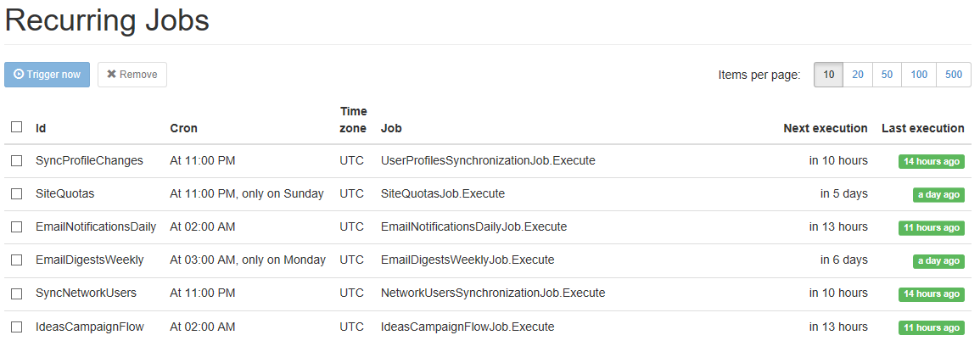Tick the IdeasCampaignFlow row checkbox
This screenshot has width=980, height=352.
(17, 327)
